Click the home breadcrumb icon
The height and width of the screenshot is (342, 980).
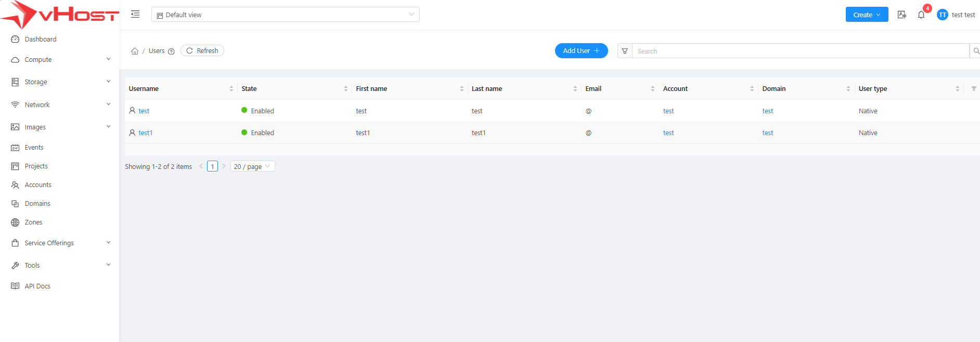tap(135, 51)
